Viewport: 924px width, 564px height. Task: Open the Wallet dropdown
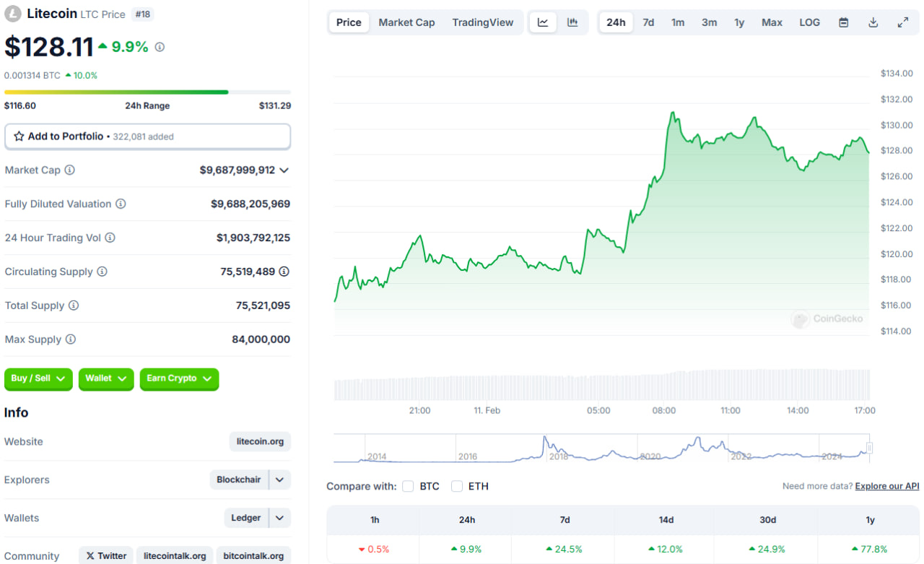pos(106,379)
